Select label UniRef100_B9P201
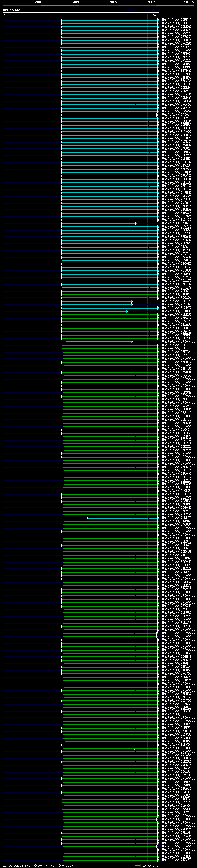 (177, 338)
